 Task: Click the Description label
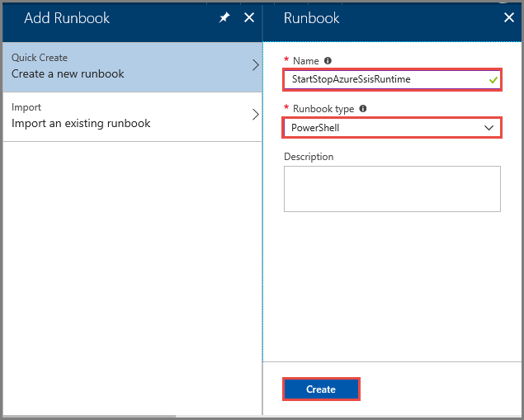(309, 157)
